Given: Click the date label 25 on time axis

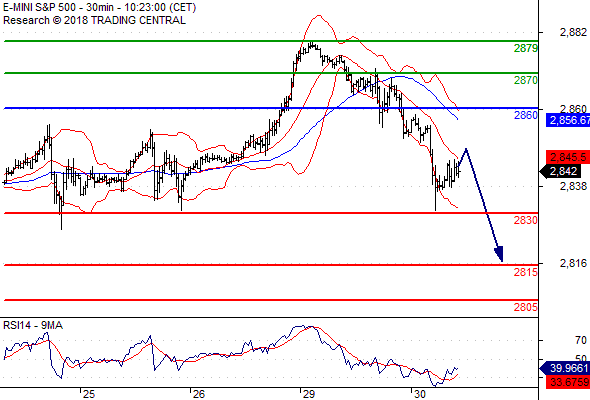Looking at the screenshot, I should (89, 394).
